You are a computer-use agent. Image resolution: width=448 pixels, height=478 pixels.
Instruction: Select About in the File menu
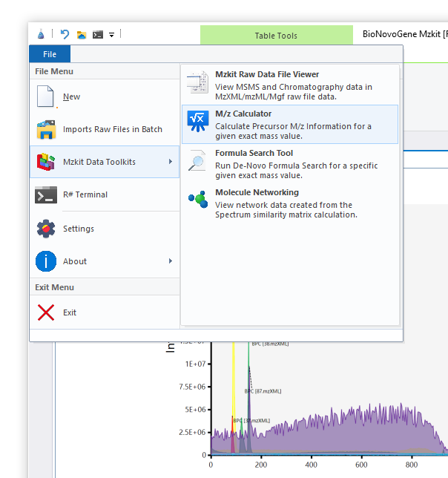tap(105, 261)
